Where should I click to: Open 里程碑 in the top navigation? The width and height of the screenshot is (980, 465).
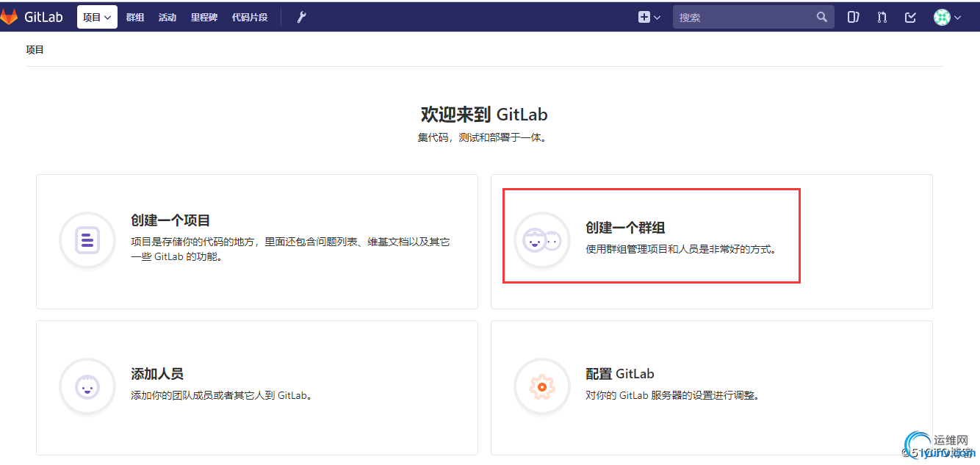click(204, 17)
